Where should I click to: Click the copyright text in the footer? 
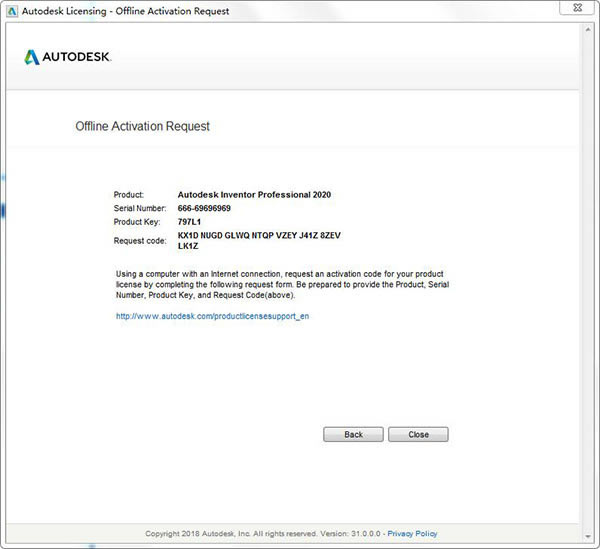coord(264,534)
